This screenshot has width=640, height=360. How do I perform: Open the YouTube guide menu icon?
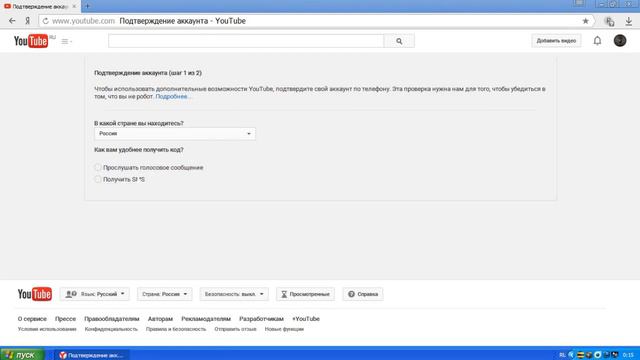pos(66,41)
